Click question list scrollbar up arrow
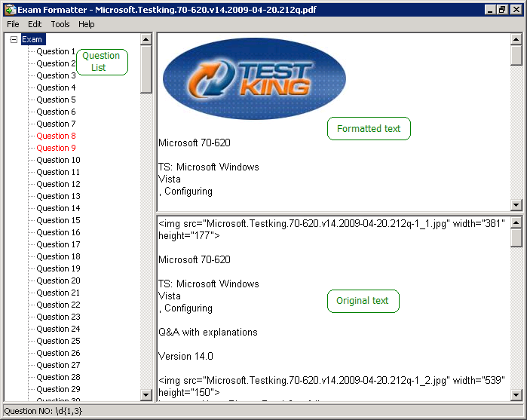This screenshot has height=420, width=527. point(146,40)
